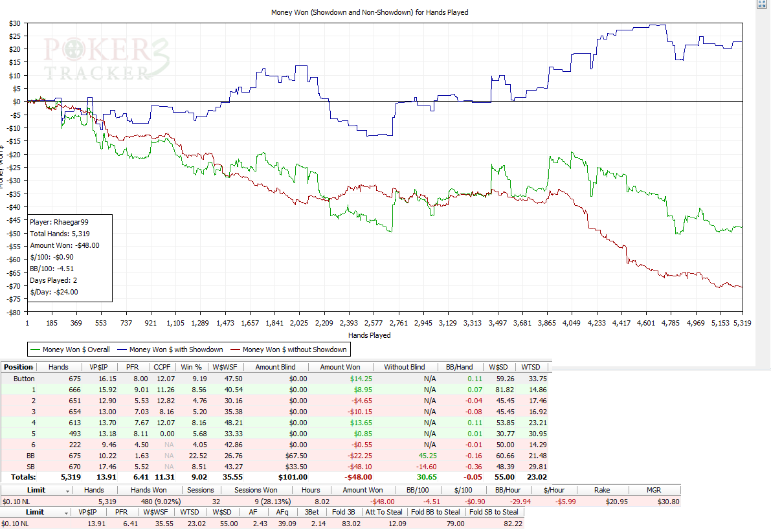Click the AFq column header

tap(282, 513)
